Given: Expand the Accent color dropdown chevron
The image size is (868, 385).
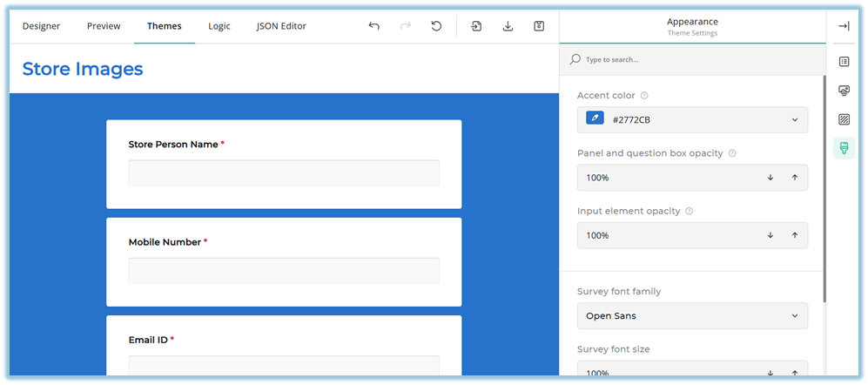Looking at the screenshot, I should pos(794,120).
